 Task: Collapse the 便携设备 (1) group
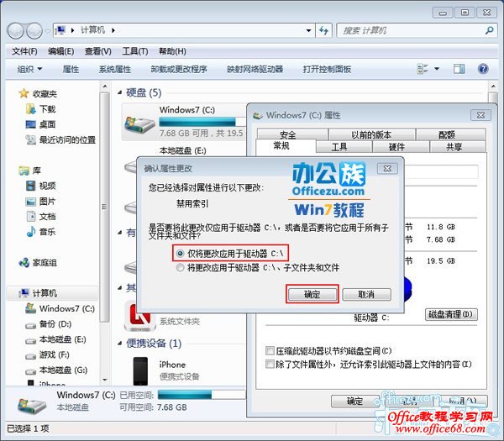click(120, 344)
